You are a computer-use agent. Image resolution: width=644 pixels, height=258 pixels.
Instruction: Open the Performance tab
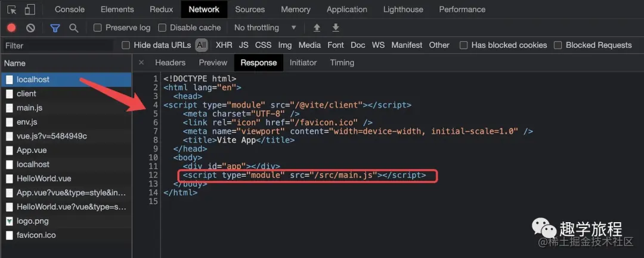click(x=462, y=10)
